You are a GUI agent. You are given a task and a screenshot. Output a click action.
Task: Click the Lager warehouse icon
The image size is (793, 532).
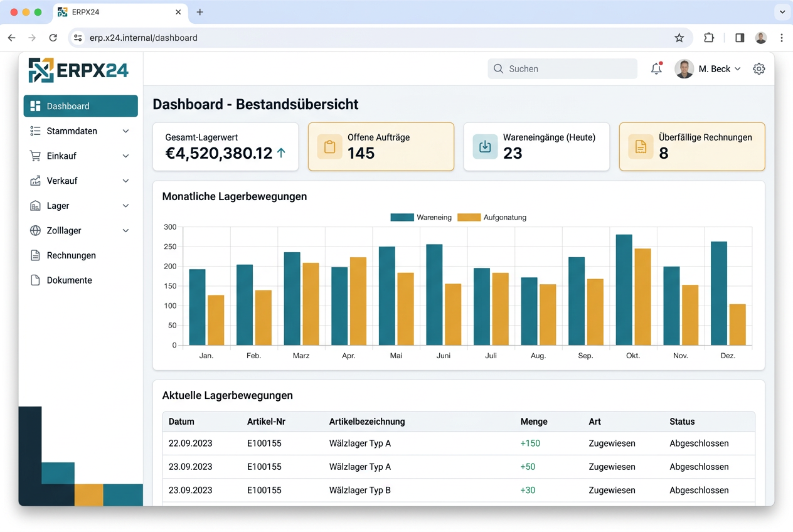pos(35,206)
